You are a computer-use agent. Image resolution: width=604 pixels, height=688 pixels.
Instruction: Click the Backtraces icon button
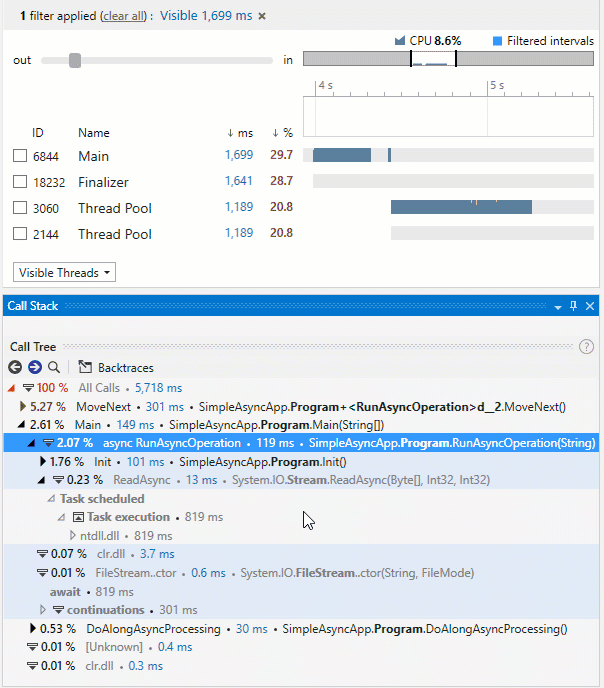85,367
